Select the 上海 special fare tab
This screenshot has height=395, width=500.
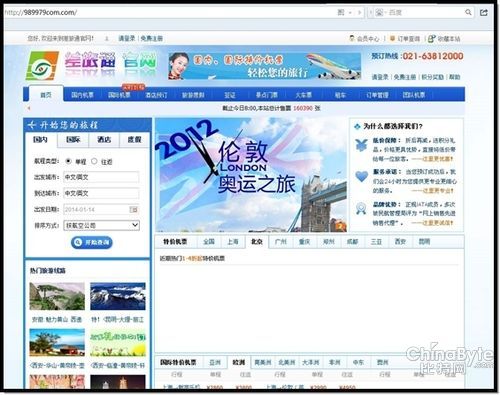[x=233, y=242]
